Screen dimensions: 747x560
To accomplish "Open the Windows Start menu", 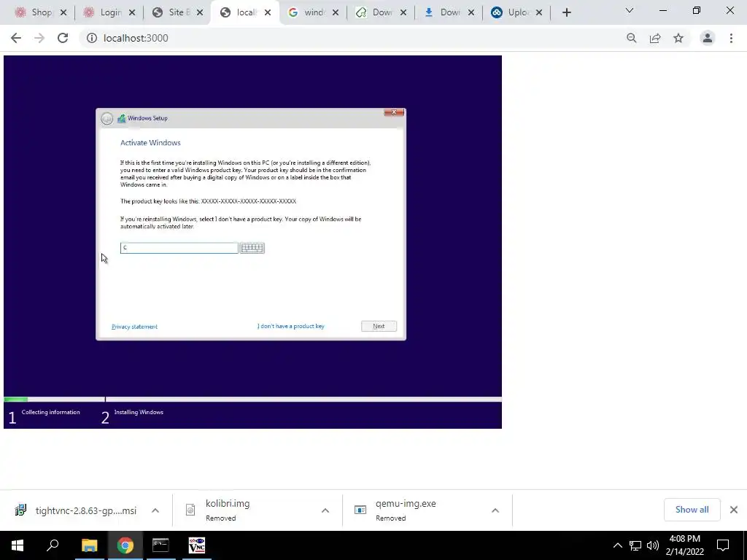I will 18,545.
